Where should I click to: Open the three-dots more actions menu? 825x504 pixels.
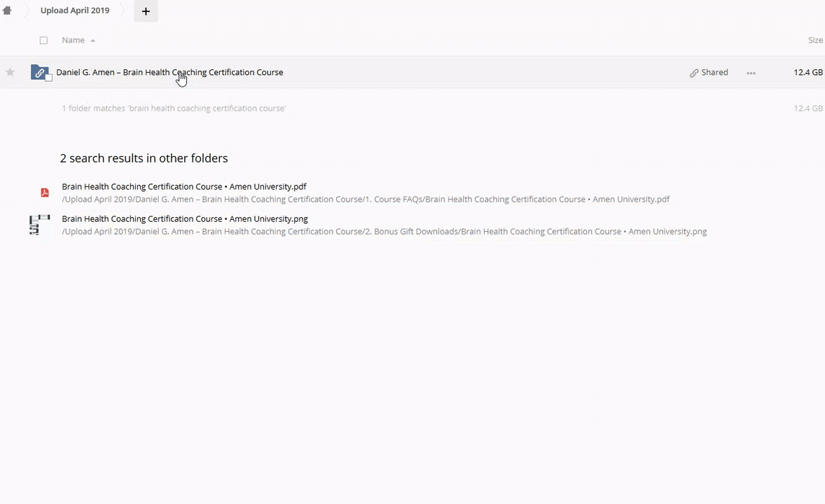point(751,73)
